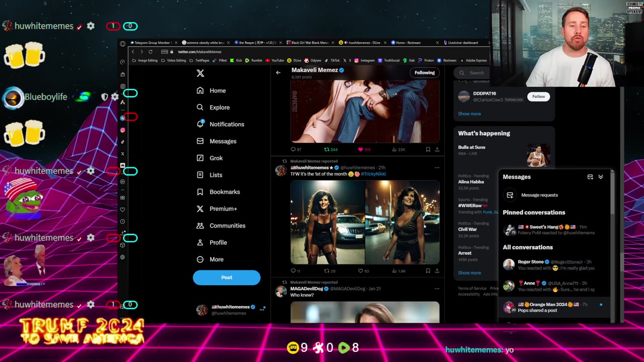Open the clock history icon in Opera sidebar

tap(122, 222)
